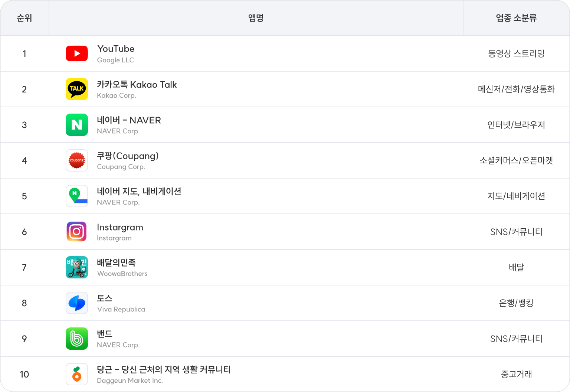Click the Viva Republica publisher name

121,309
